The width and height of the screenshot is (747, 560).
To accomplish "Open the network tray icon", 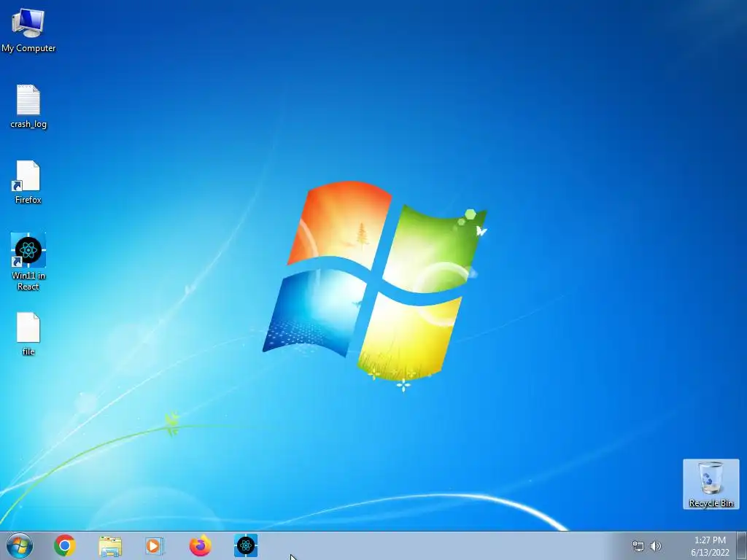I will tap(638, 546).
